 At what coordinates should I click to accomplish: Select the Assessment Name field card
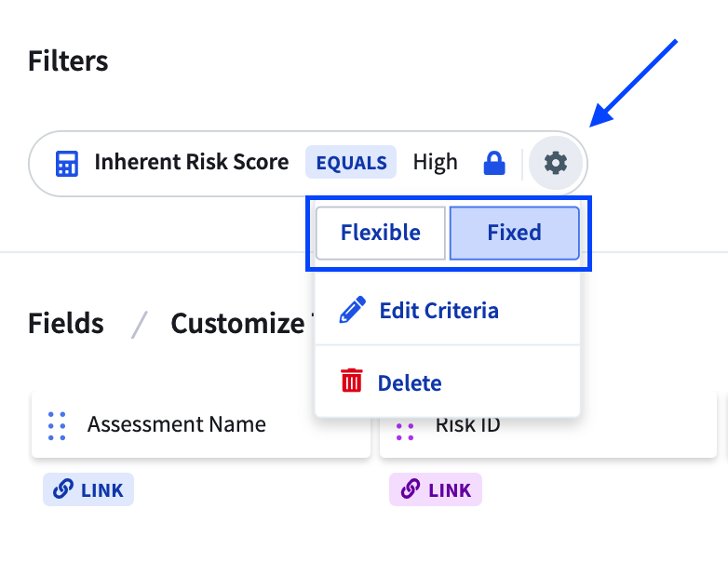pos(200,425)
